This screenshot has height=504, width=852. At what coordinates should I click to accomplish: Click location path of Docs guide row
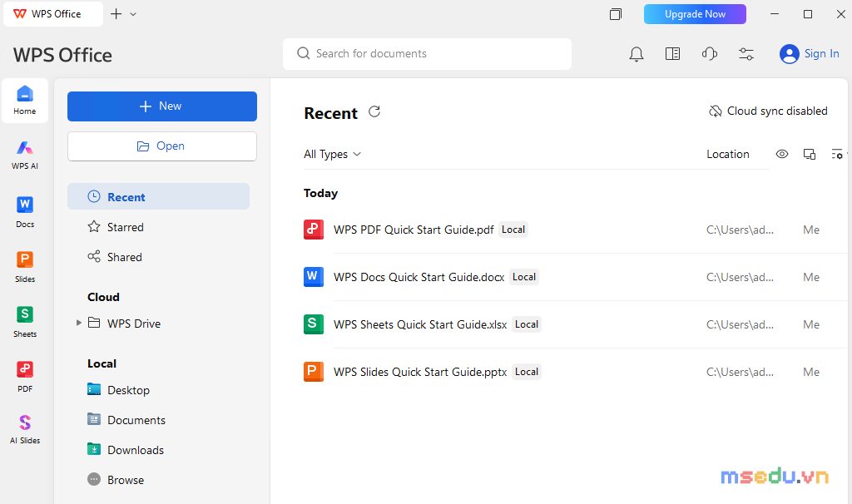tap(740, 277)
